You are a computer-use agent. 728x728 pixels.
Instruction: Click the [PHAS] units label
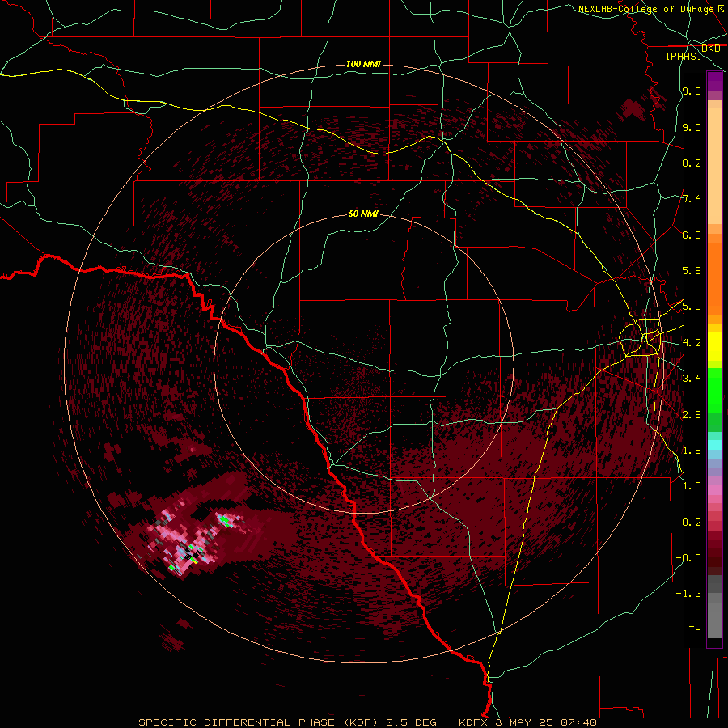coord(684,56)
